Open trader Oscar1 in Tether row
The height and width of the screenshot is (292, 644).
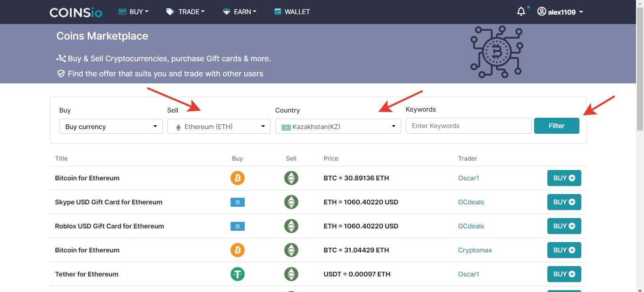(469, 274)
